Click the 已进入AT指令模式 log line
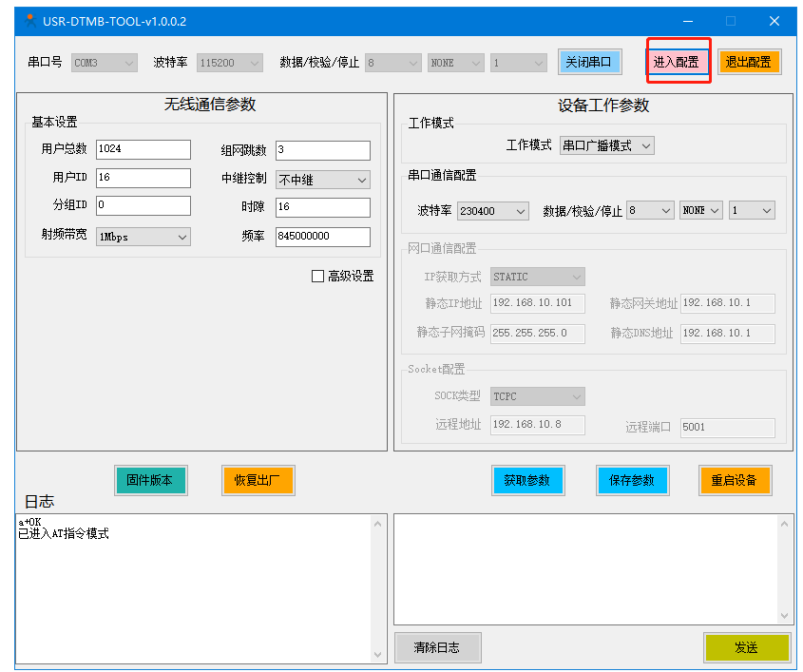 point(64,534)
